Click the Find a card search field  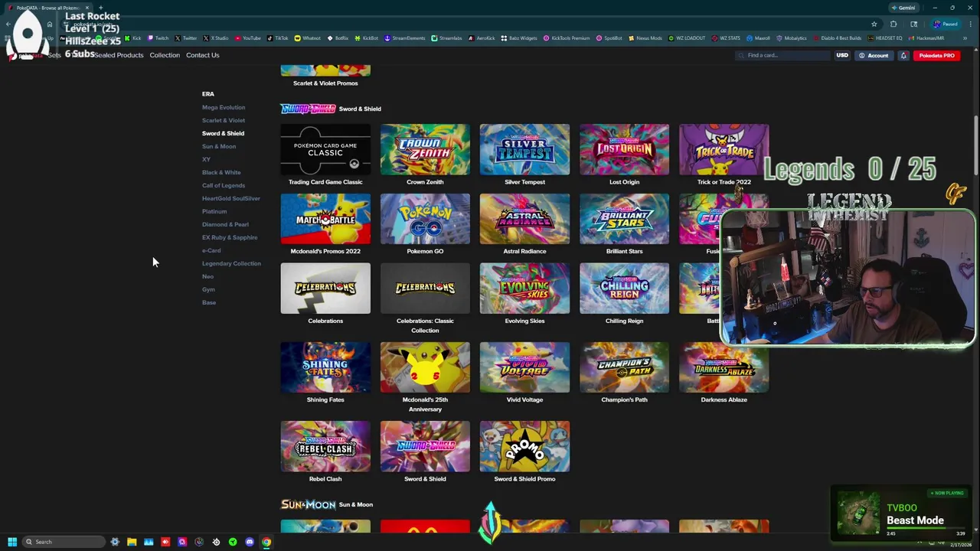click(x=784, y=55)
